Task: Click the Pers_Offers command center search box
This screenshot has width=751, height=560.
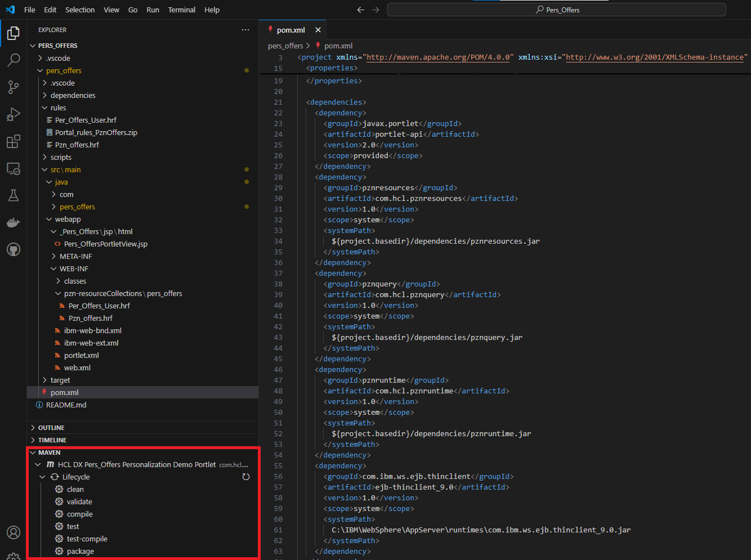Action: point(556,10)
